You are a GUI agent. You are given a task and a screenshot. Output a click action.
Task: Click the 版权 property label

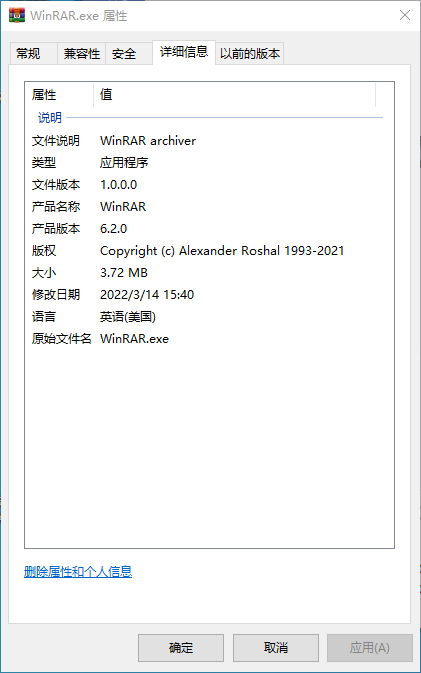click(x=44, y=251)
